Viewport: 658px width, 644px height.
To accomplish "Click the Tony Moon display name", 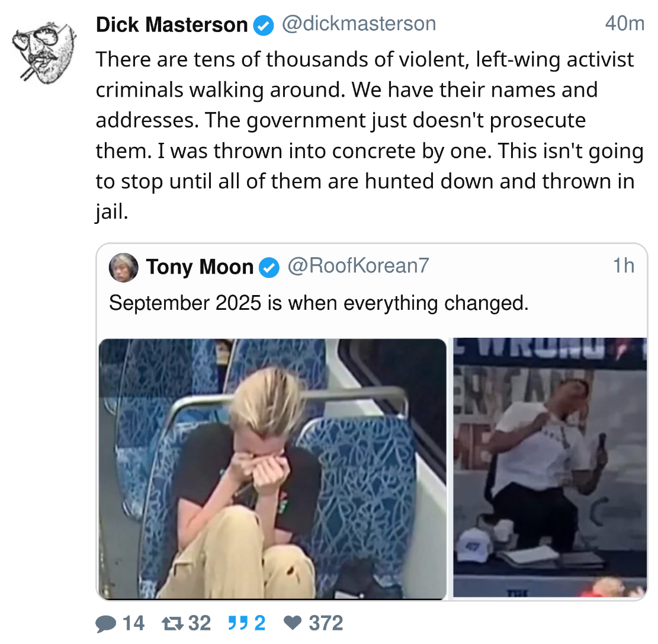I will pyautogui.click(x=200, y=267).
